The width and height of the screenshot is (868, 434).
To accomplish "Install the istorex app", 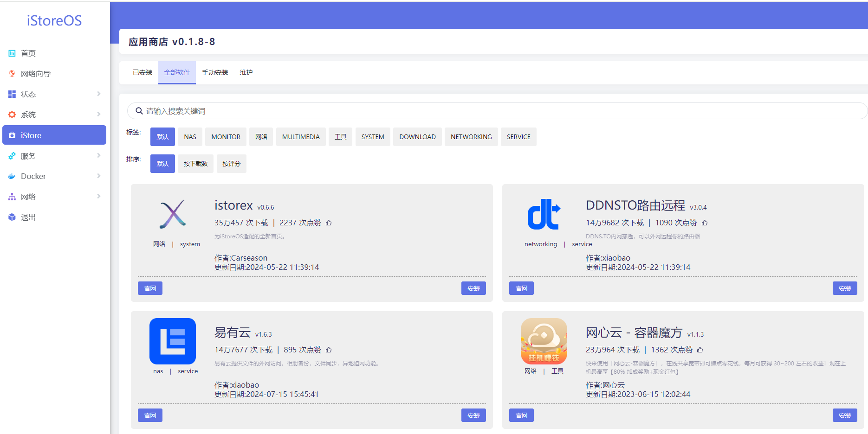I will 473,288.
